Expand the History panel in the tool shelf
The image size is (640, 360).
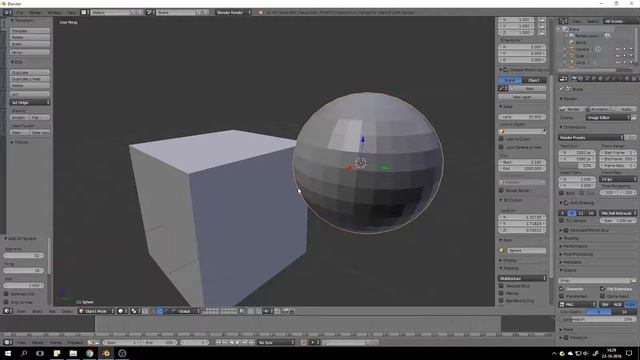coord(20,142)
